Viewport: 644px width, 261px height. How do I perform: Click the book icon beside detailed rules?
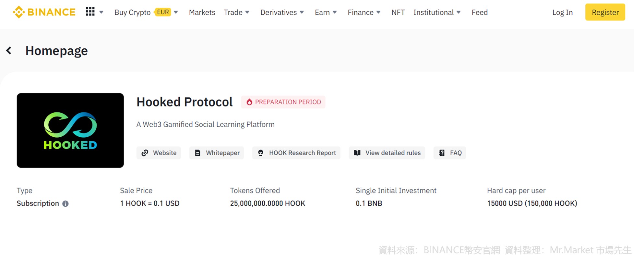357,153
